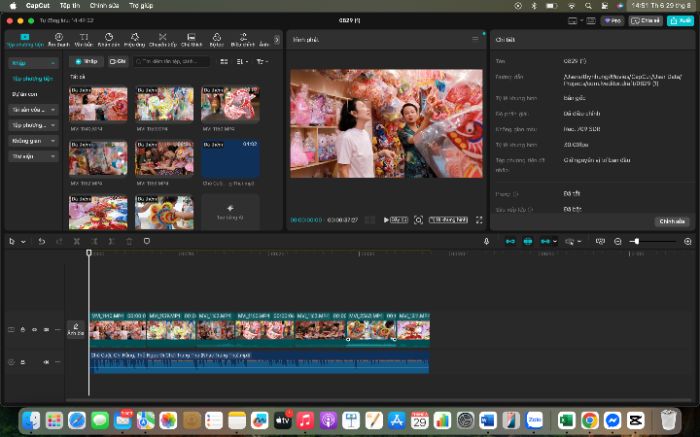Expand the Không gian sidebar section
Viewport: 700px width, 437px height.
[33, 141]
